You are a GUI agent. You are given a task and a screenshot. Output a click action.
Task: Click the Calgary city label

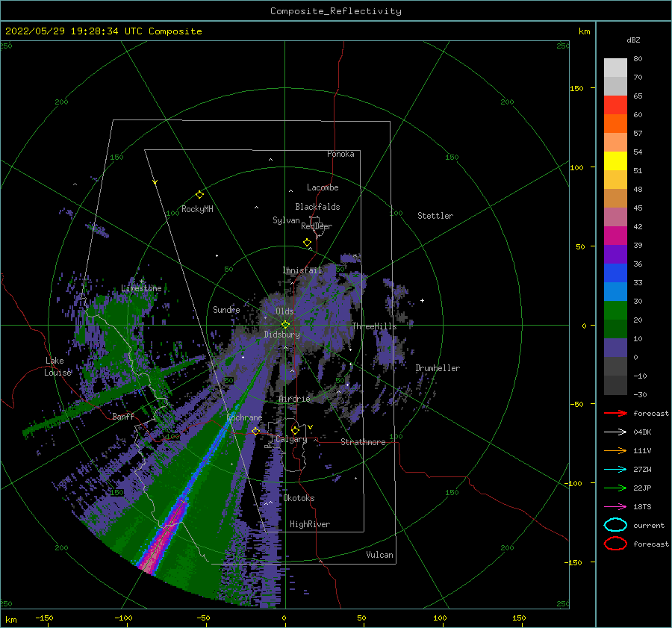(291, 439)
